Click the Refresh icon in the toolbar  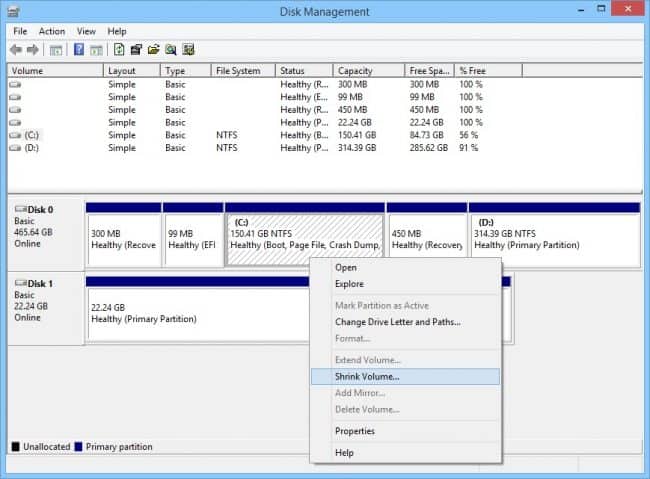[119, 49]
